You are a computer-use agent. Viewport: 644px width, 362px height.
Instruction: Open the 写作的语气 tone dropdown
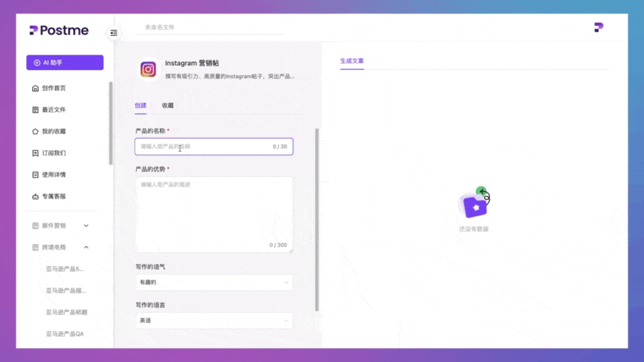point(214,282)
